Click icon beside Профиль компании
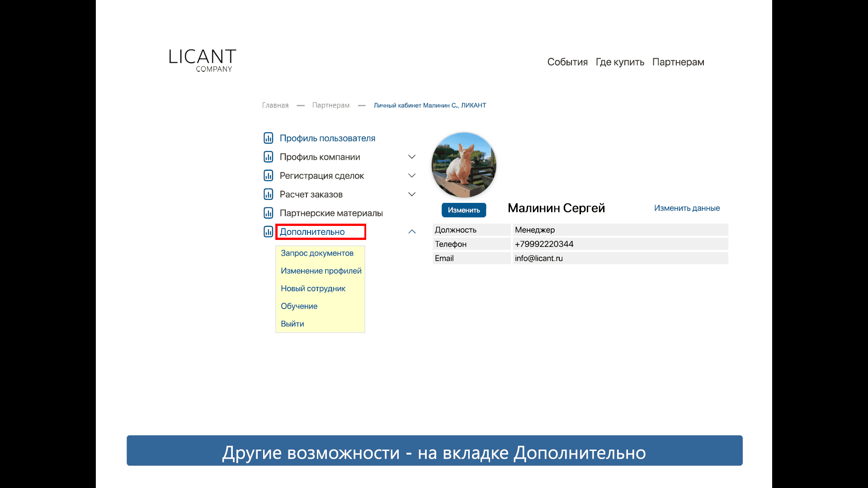This screenshot has height=488, width=868. pos(268,157)
